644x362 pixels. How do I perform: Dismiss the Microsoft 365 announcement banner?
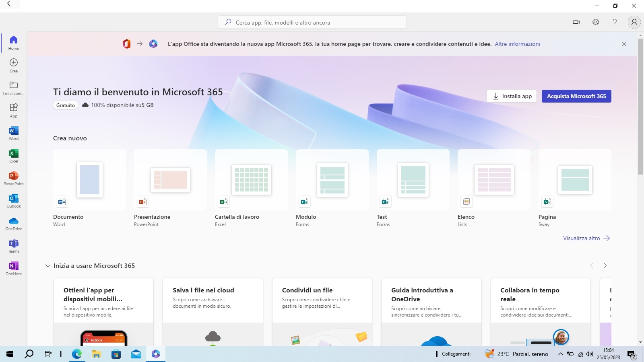(x=624, y=44)
